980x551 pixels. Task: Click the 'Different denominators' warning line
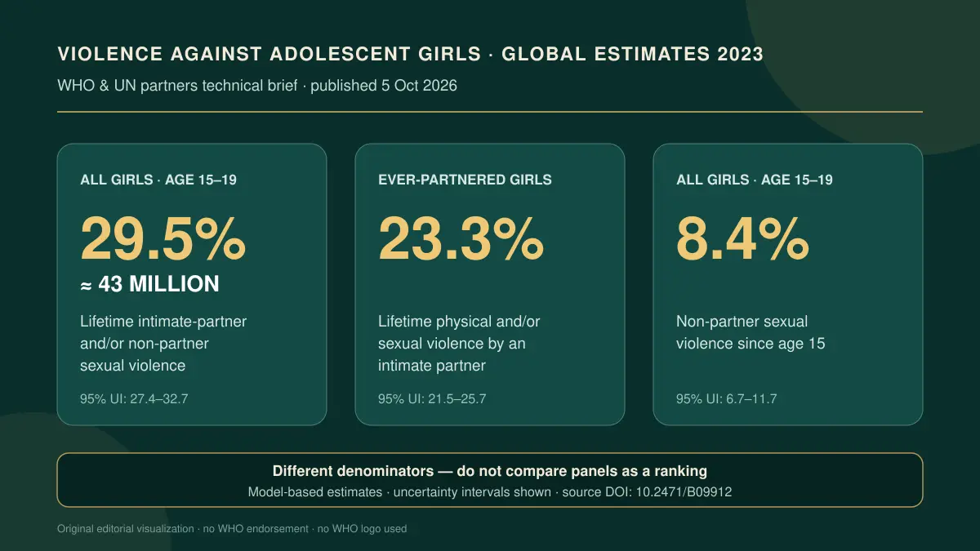click(x=490, y=471)
